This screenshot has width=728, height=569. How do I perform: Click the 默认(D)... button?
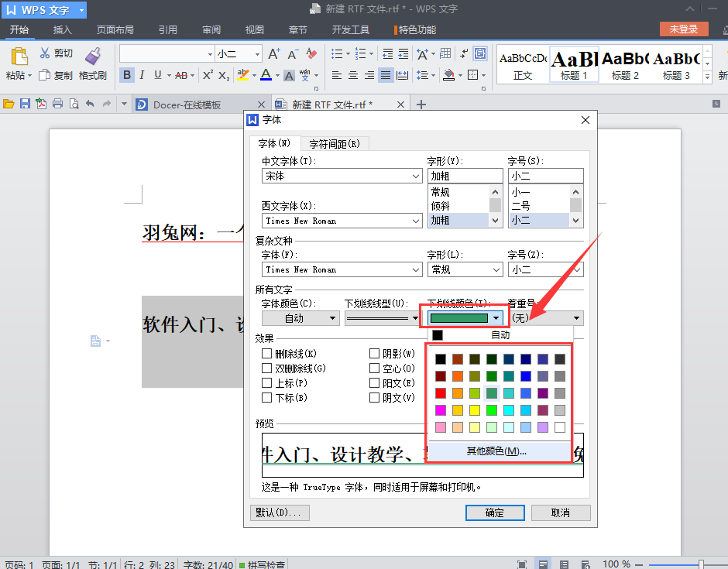tap(280, 512)
